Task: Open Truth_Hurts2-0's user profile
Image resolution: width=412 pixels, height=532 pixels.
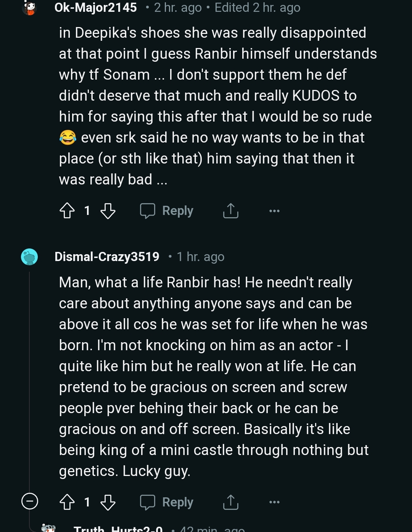Action: (x=118, y=529)
